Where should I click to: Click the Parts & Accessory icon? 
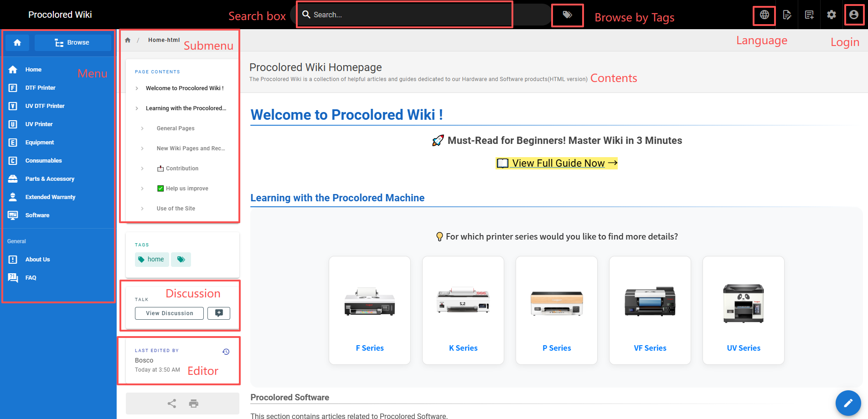[13, 179]
